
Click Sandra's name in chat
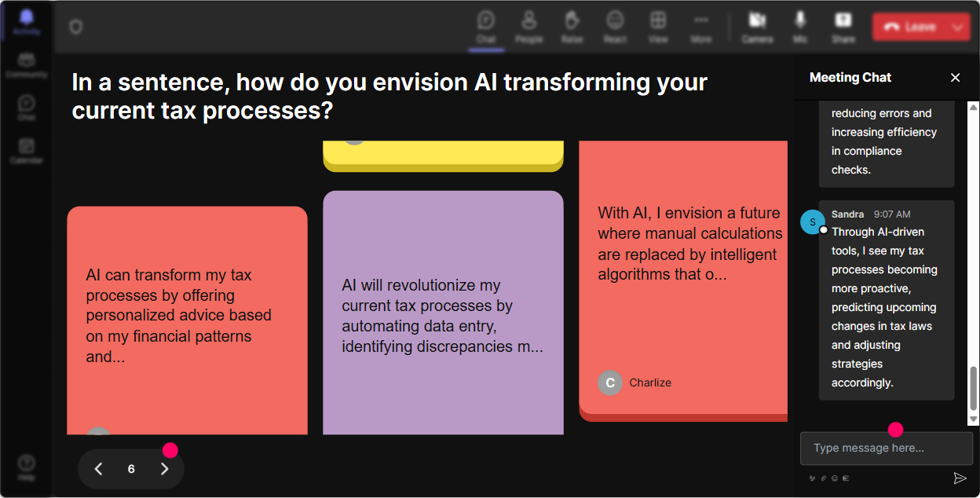[x=848, y=214]
